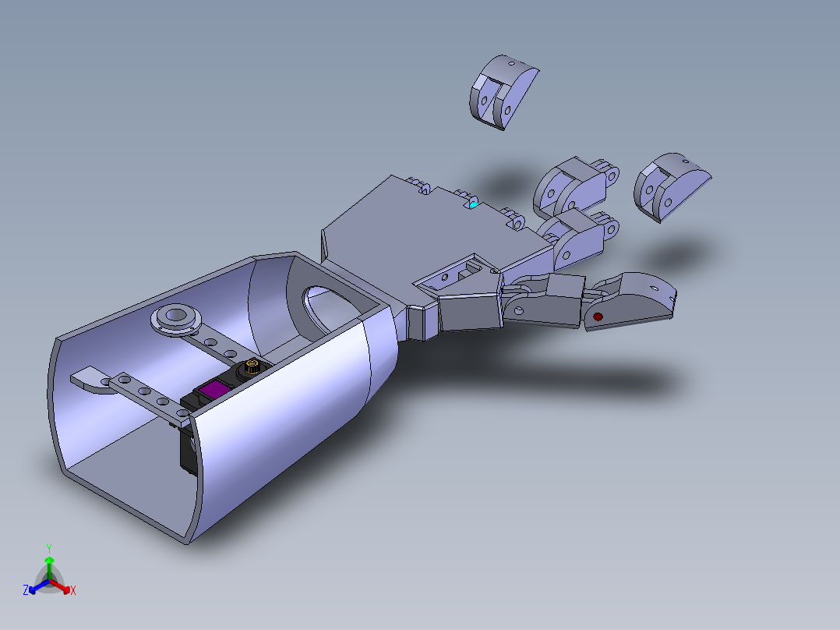Click the green Y axis arrow of the triad
This screenshot has width=840, height=630.
tap(49, 568)
